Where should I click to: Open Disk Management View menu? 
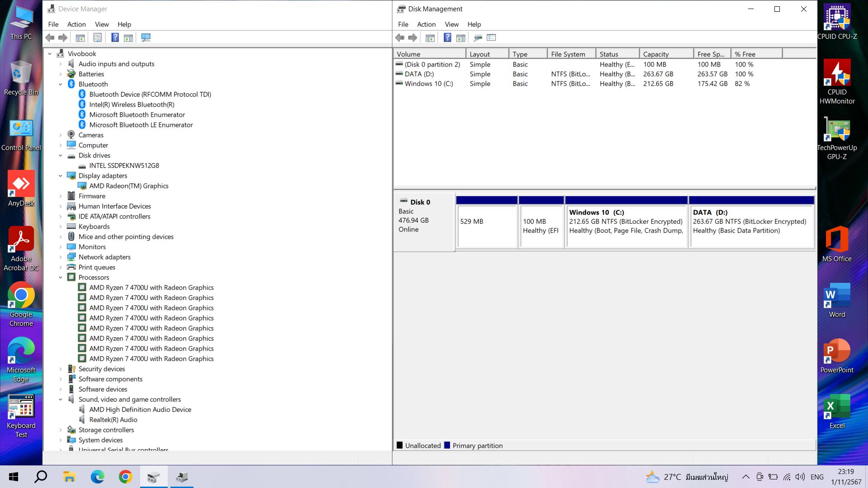click(x=452, y=24)
